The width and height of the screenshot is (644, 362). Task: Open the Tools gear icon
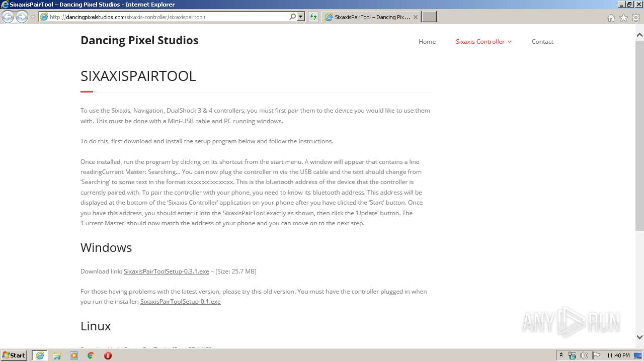point(636,18)
